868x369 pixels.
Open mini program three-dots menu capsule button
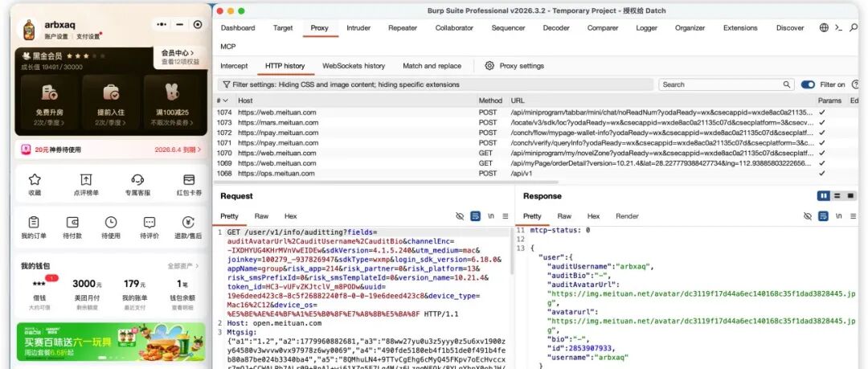162,24
